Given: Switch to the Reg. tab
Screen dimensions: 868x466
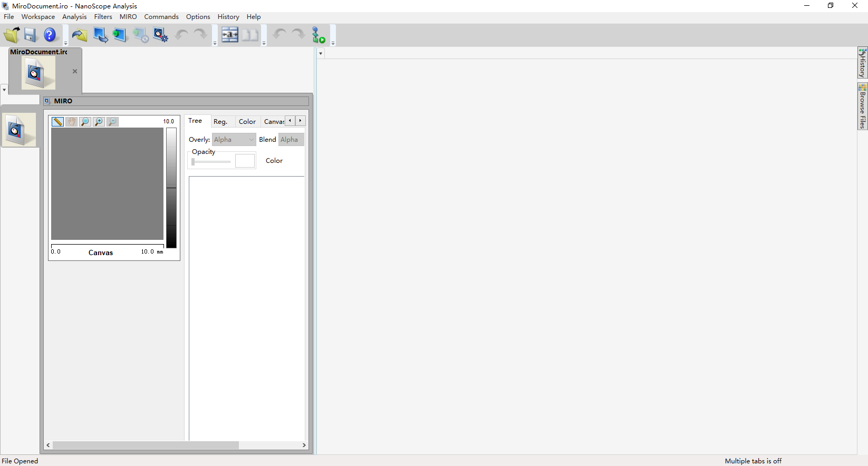Looking at the screenshot, I should 220,122.
